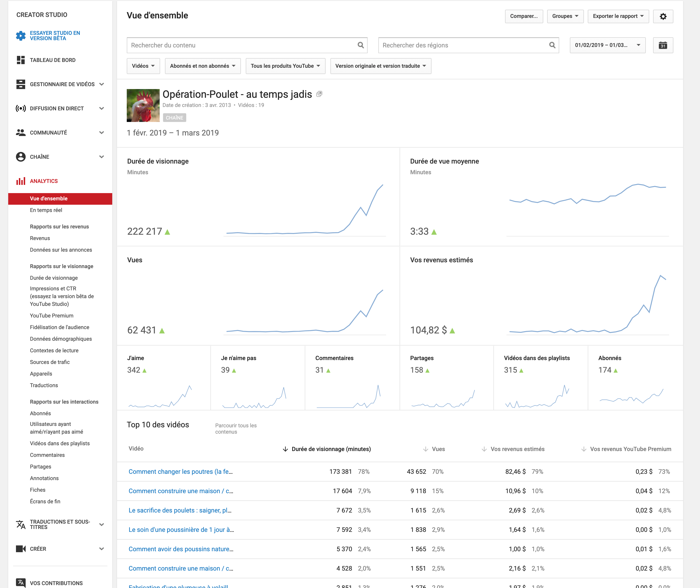Open video Le sacrifice des poulets
This screenshot has height=588, width=700.
pyautogui.click(x=180, y=510)
